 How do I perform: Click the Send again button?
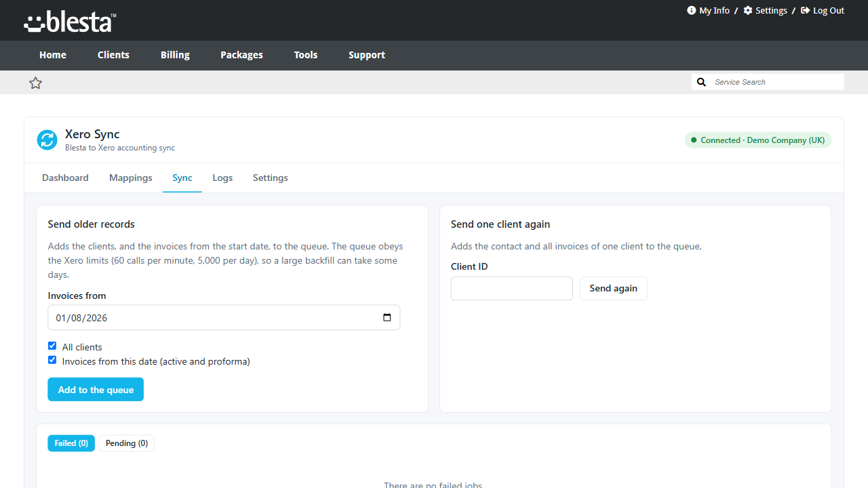pos(614,288)
